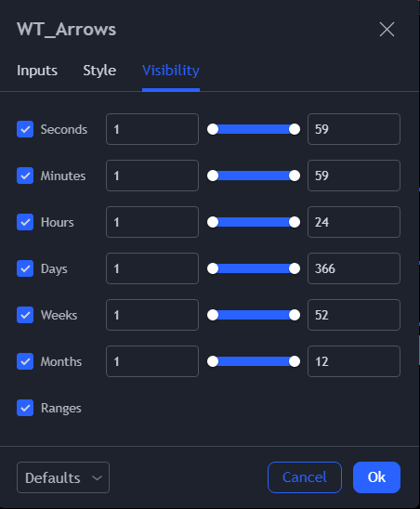Toggle the Months checkbox
This screenshot has height=509, width=420.
click(x=25, y=361)
